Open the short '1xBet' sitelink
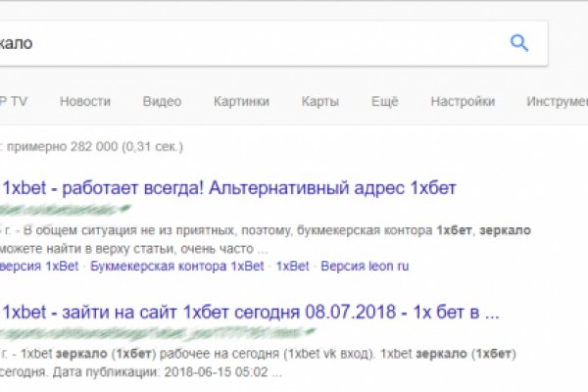 pyautogui.click(x=292, y=266)
